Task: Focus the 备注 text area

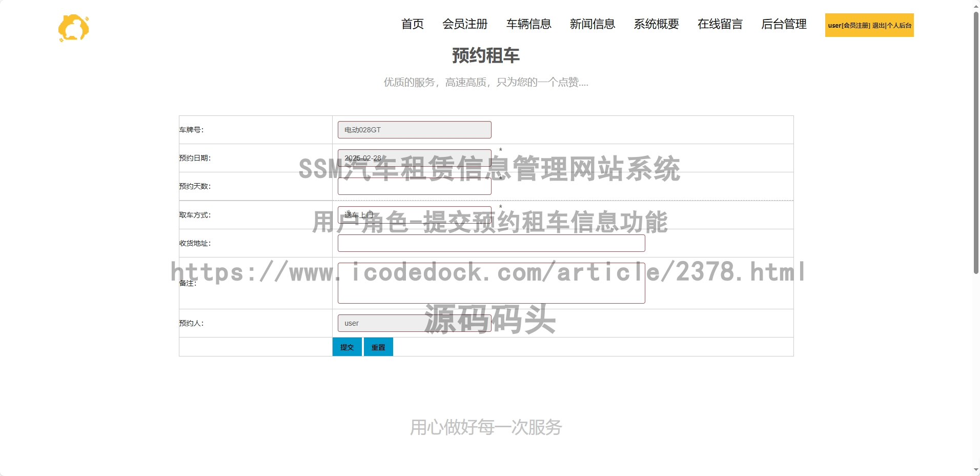Action: (x=491, y=283)
